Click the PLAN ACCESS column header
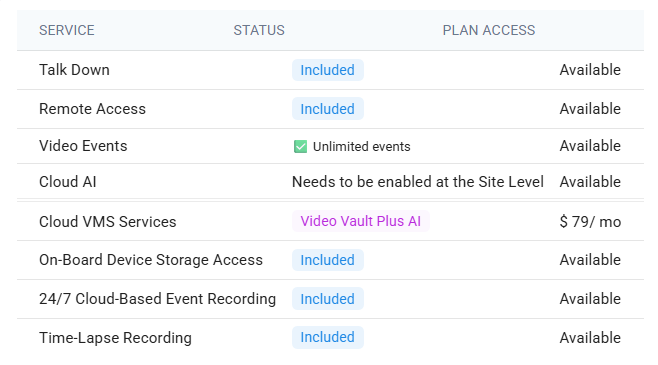 pos(489,30)
